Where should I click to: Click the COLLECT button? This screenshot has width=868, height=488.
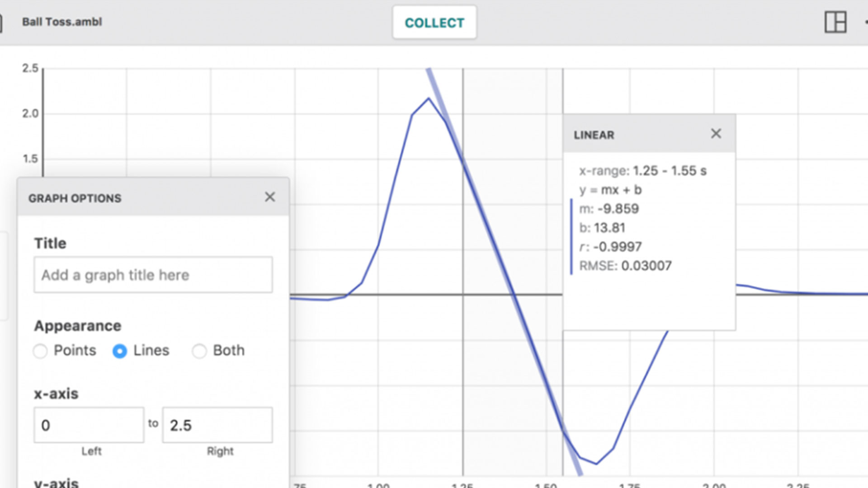[434, 23]
